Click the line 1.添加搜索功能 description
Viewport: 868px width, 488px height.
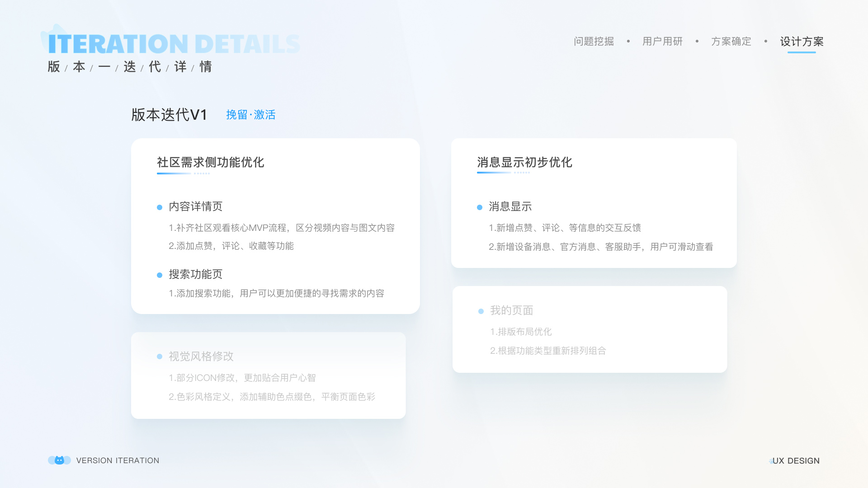point(276,293)
